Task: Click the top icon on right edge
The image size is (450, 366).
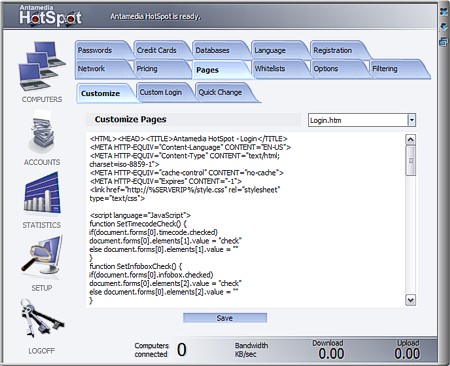Action: [x=444, y=12]
